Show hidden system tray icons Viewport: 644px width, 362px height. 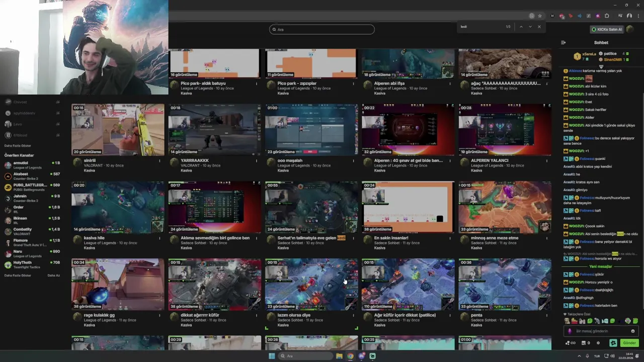[x=579, y=356]
